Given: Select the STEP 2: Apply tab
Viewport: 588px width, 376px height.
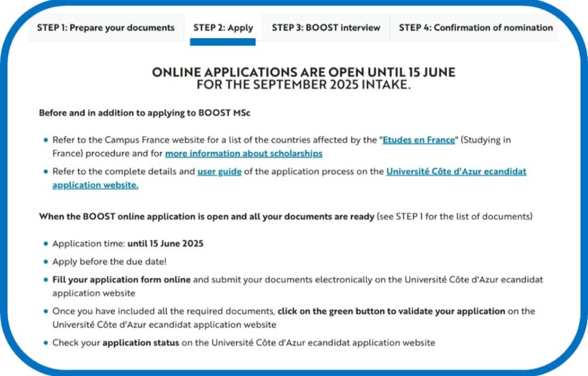Looking at the screenshot, I should pyautogui.click(x=223, y=28).
